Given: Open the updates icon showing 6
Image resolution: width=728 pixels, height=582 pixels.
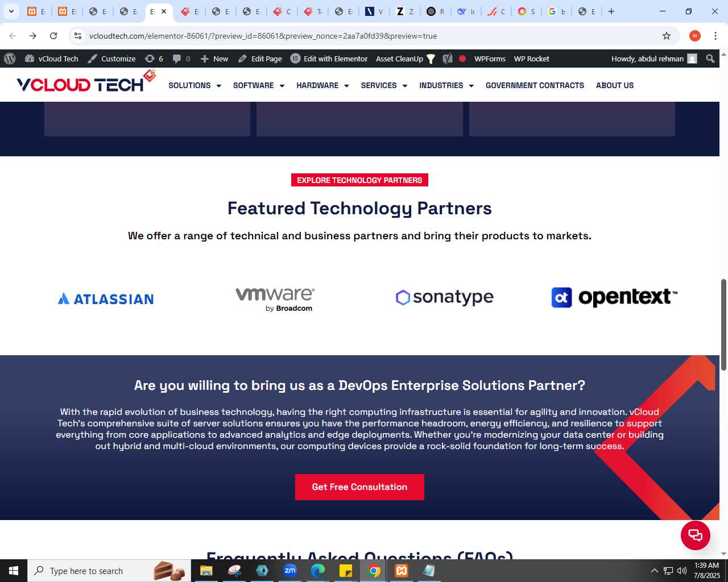Looking at the screenshot, I should [154, 59].
